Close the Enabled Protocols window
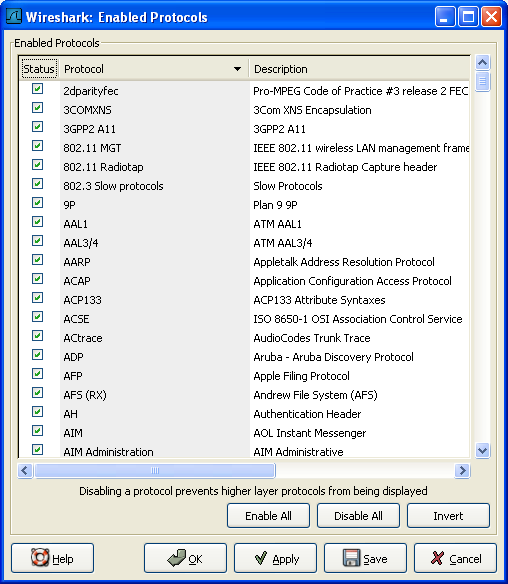The width and height of the screenshot is (508, 584). click(x=491, y=17)
